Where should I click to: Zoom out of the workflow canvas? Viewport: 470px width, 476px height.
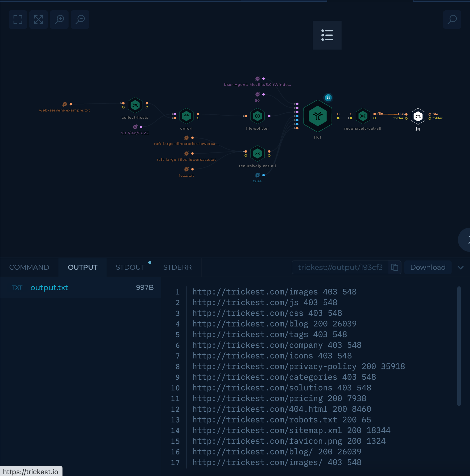click(80, 20)
